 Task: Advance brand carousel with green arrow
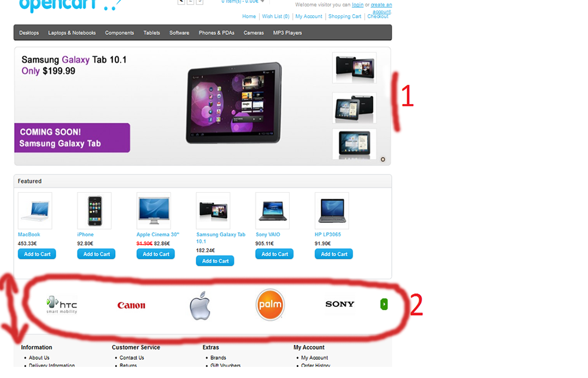click(x=383, y=304)
